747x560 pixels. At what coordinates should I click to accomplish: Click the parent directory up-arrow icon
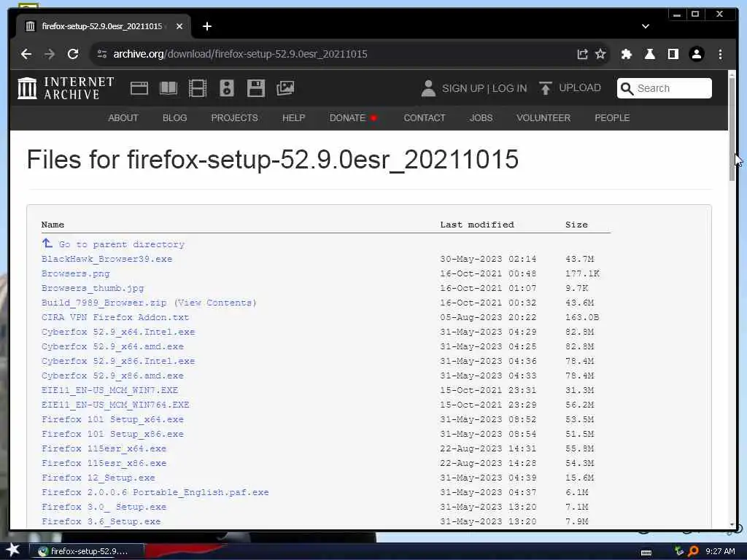47,244
